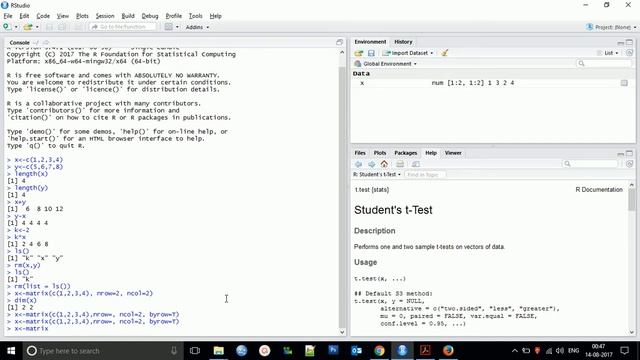Image resolution: width=640 pixels, height=360 pixels.
Task: Open the File menu
Action: tap(8, 16)
